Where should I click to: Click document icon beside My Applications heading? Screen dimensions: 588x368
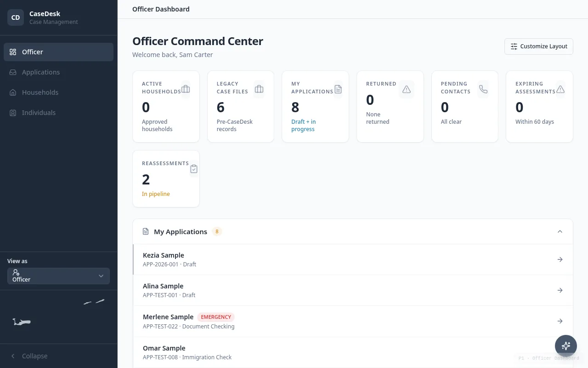tap(146, 231)
